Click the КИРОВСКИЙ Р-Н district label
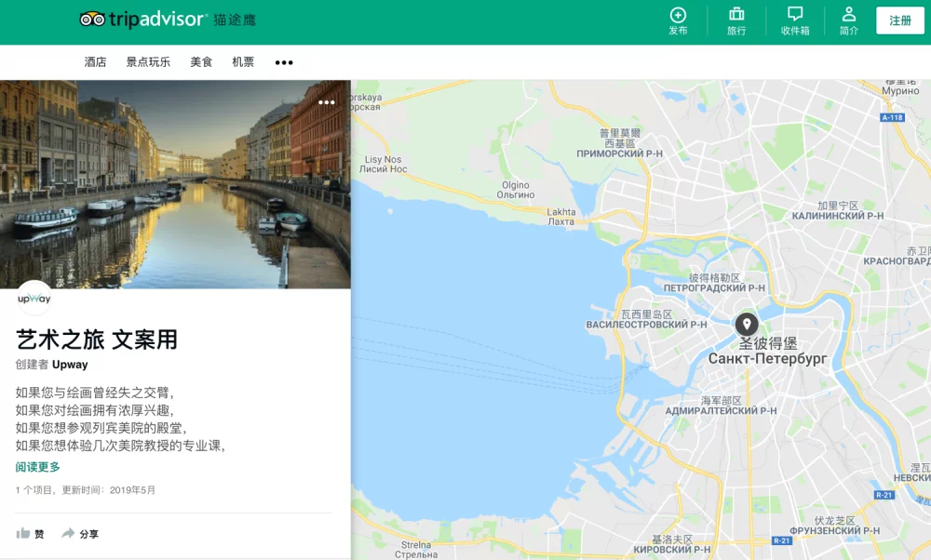 point(671,550)
